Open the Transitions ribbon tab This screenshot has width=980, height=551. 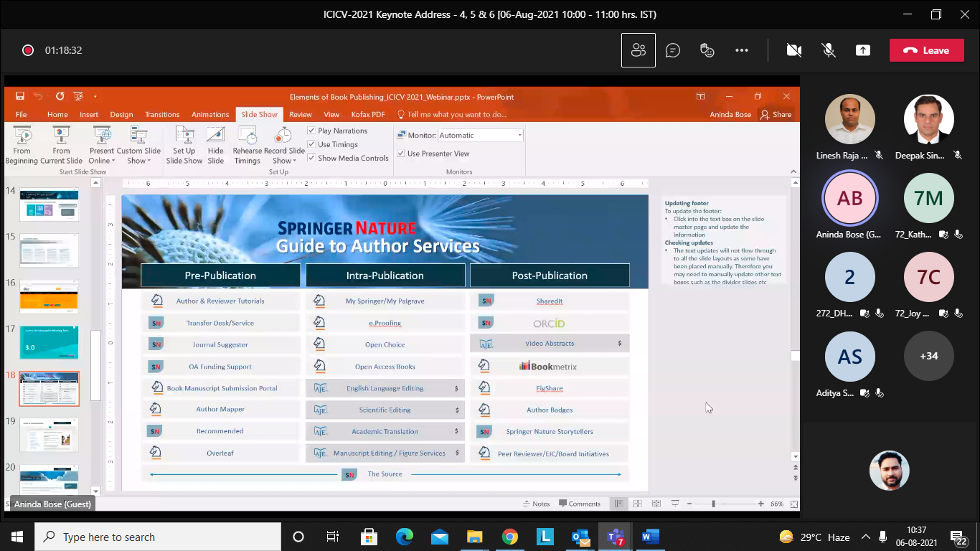pyautogui.click(x=162, y=114)
